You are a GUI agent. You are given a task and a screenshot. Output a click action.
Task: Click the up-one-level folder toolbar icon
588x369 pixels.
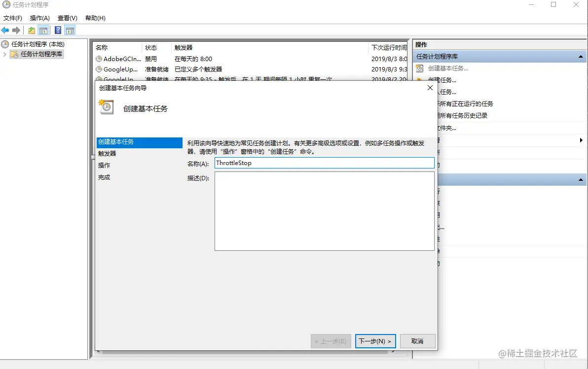click(32, 31)
